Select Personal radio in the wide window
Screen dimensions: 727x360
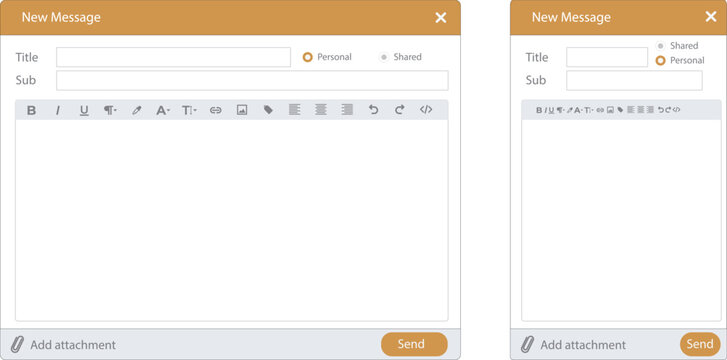tap(307, 57)
